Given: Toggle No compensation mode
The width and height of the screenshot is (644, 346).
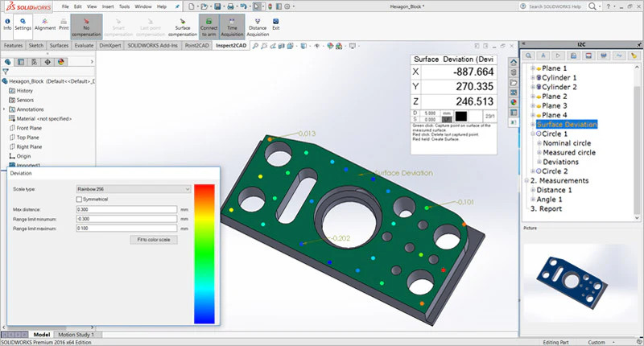Looking at the screenshot, I should [86, 27].
